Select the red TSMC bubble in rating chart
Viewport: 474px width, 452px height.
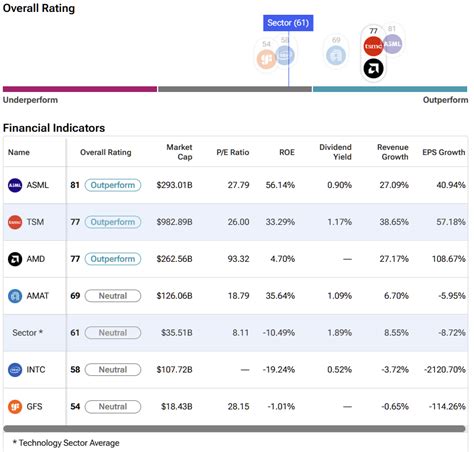pyautogui.click(x=373, y=46)
